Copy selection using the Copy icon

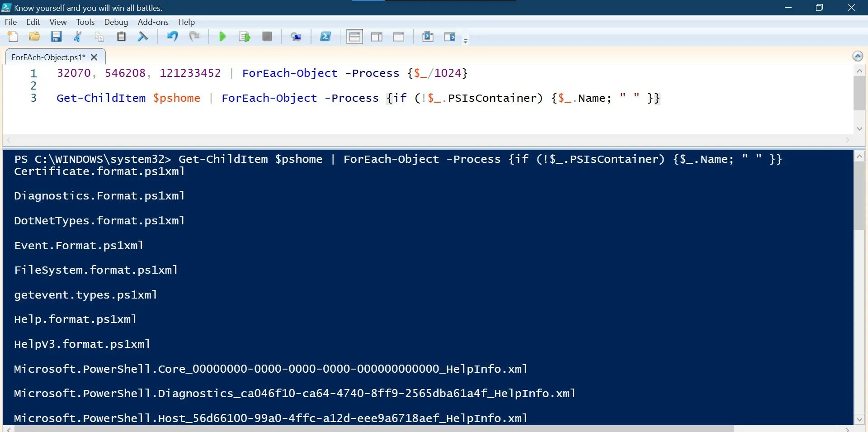pos(99,37)
